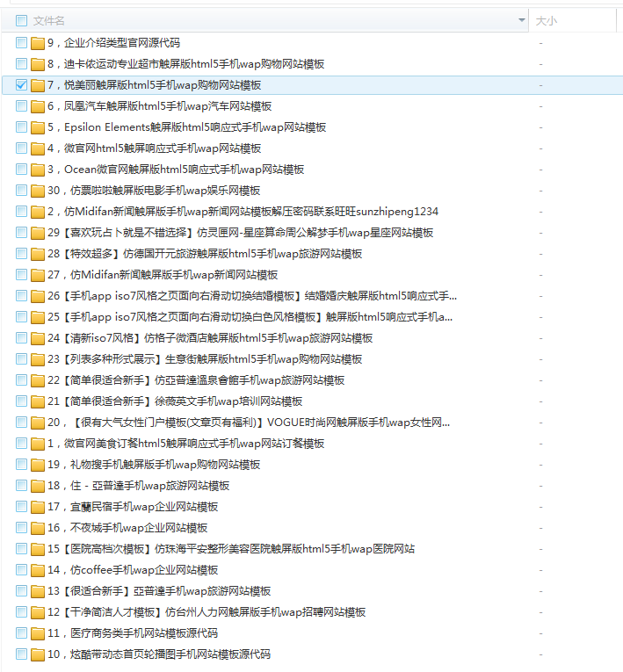Image resolution: width=623 pixels, height=672 pixels.
Task: Click folder icon of 23【列表多种形式展示】
Action: (x=38, y=359)
